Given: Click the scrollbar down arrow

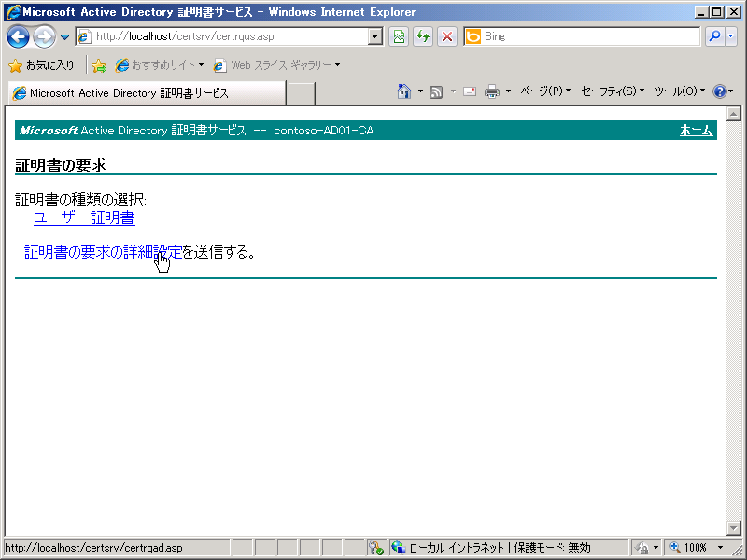Looking at the screenshot, I should point(734,527).
